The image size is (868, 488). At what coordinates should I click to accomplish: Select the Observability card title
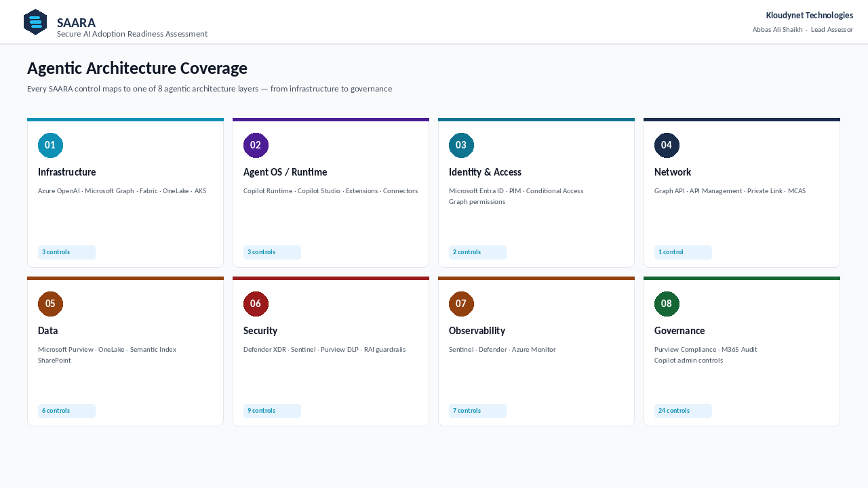pyautogui.click(x=477, y=331)
